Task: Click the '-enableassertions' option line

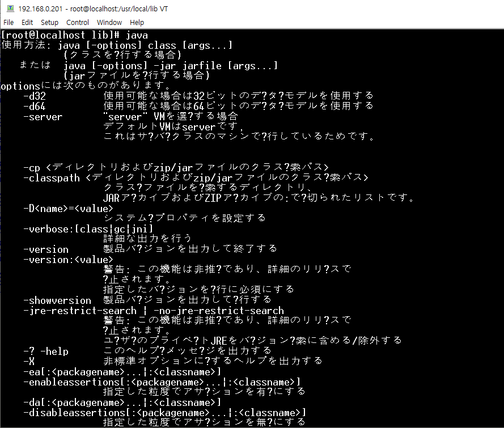Action: pos(162,382)
